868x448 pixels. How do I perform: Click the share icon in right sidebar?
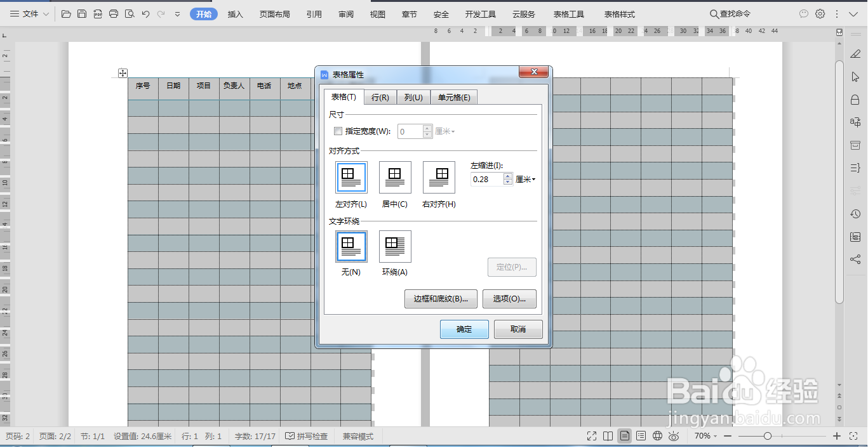coord(855,260)
